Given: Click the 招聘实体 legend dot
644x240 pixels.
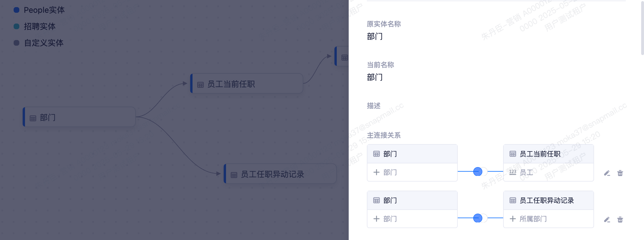Looking at the screenshot, I should [x=16, y=26].
